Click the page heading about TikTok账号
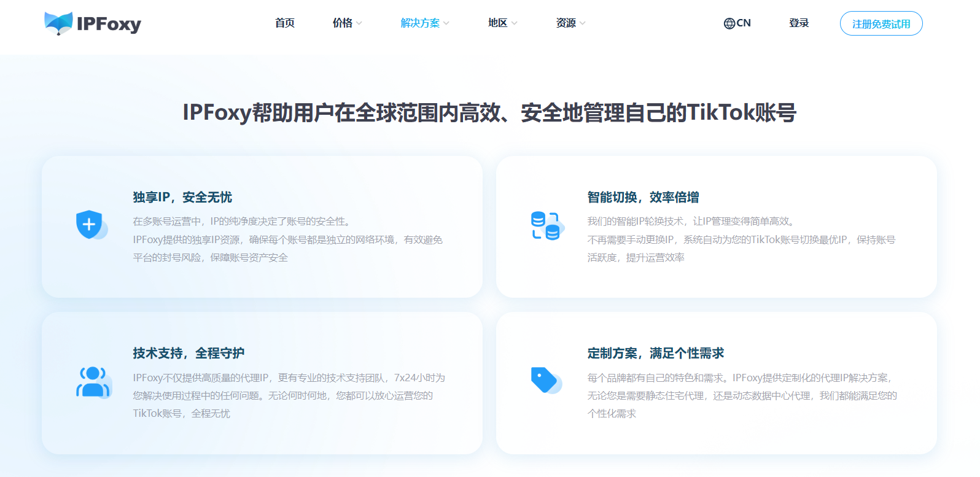 coord(489,112)
